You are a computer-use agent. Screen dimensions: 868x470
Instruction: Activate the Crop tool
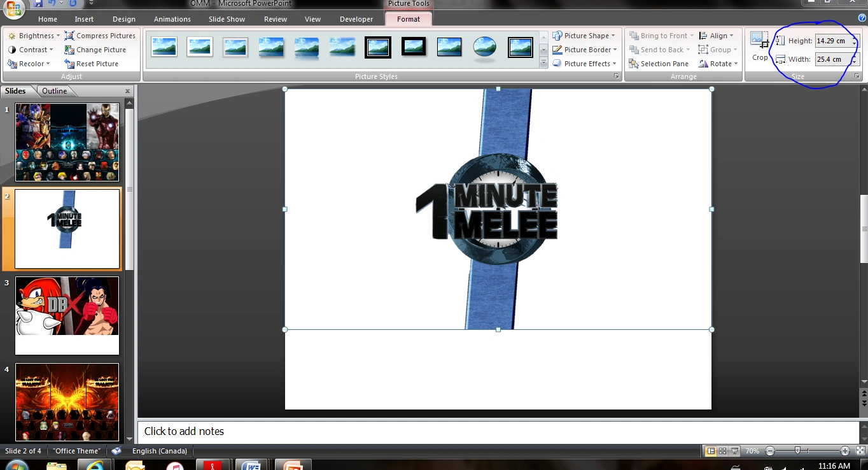[x=760, y=46]
